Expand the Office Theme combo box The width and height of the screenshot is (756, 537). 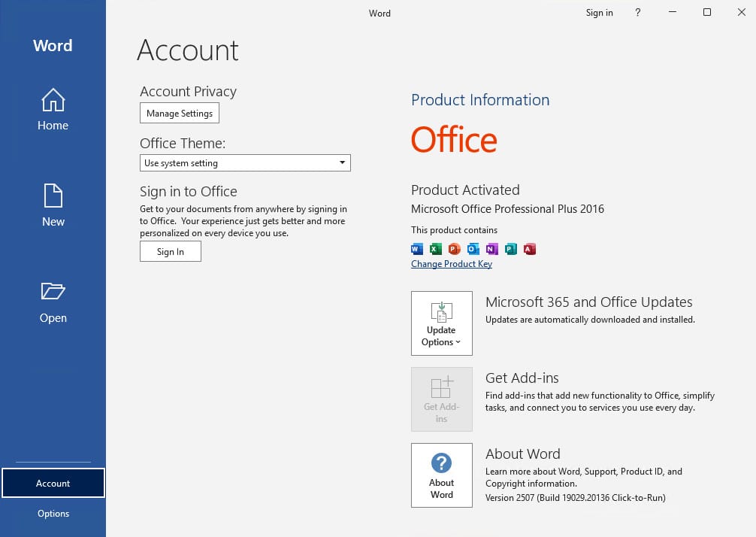coord(245,163)
